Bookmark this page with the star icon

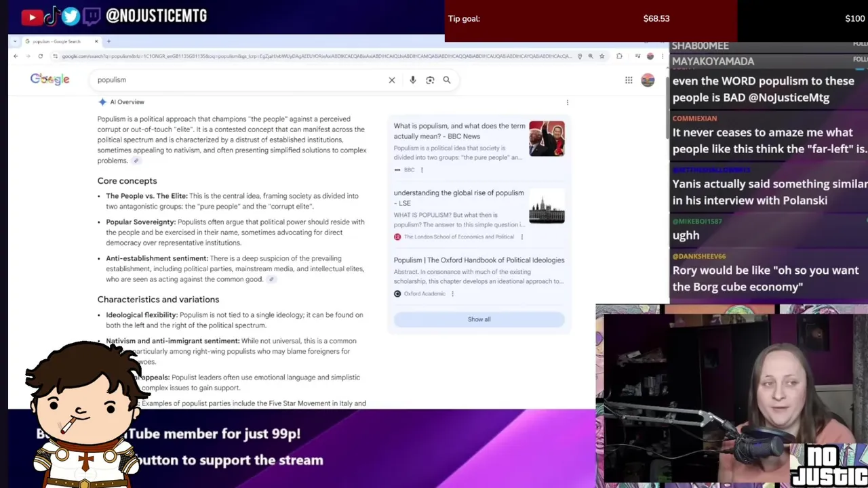coord(601,56)
